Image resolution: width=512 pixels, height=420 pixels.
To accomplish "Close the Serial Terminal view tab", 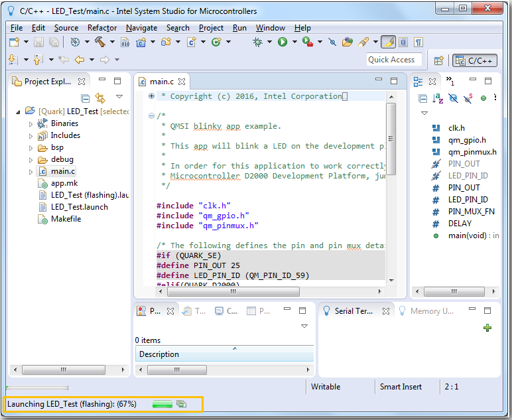I will [x=386, y=311].
